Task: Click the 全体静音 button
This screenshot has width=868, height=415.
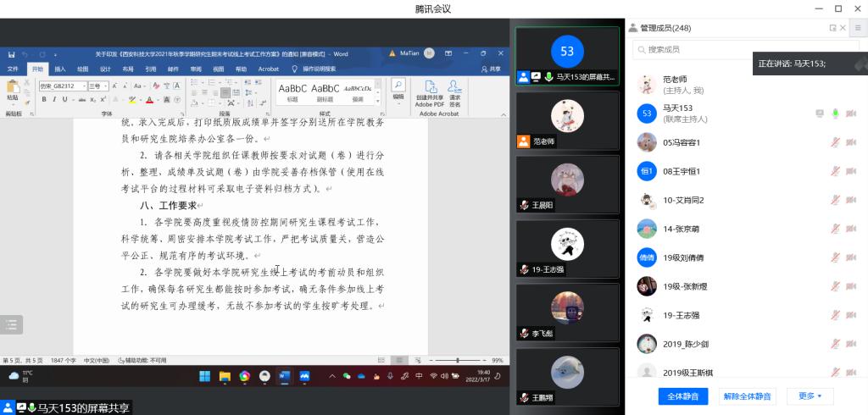Action: click(682, 396)
